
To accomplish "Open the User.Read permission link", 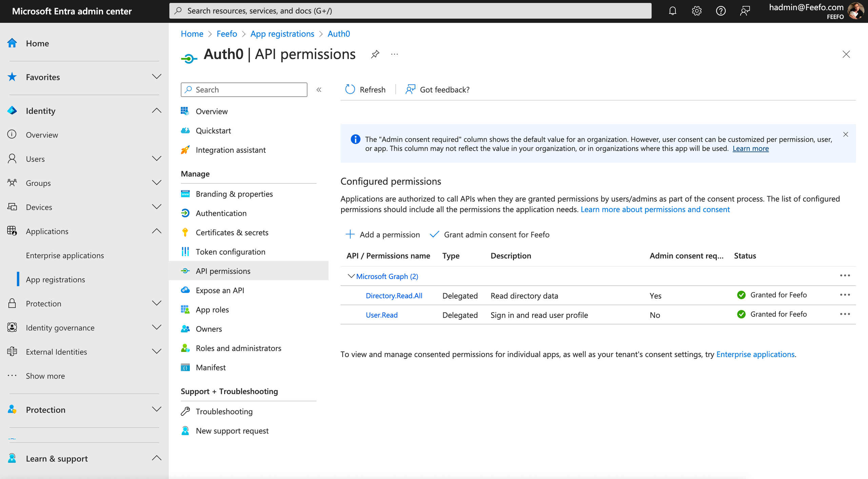I will (x=381, y=315).
